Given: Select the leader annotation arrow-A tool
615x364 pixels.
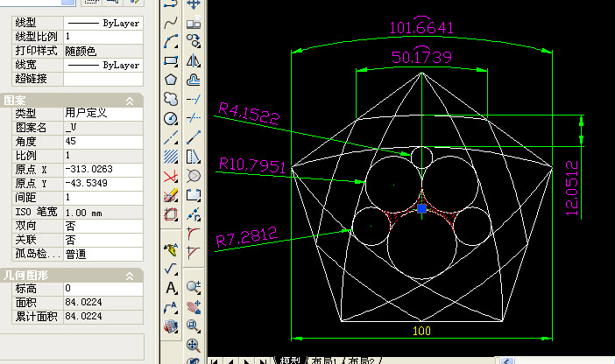Looking at the screenshot, I should (x=171, y=308).
